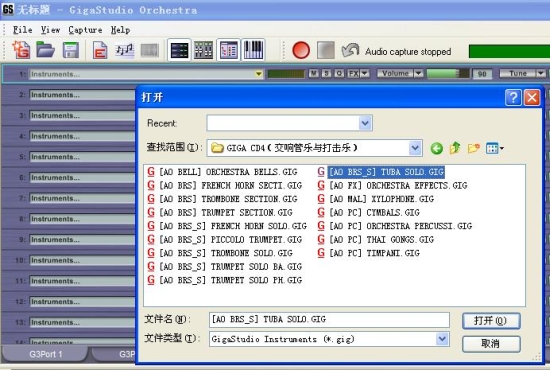Select FRENCH HORN SECTI.GIG file
The width and height of the screenshot is (550, 370).
click(230, 186)
